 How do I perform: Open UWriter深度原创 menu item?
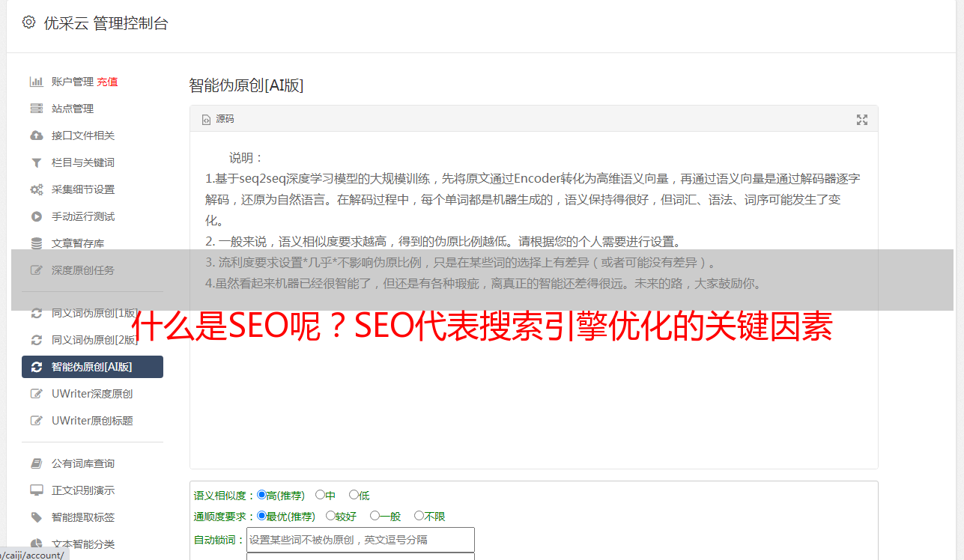tap(92, 394)
